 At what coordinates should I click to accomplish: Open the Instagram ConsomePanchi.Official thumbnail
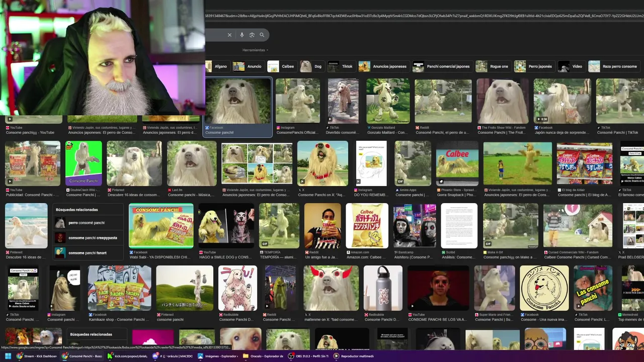pyautogui.click(x=297, y=101)
